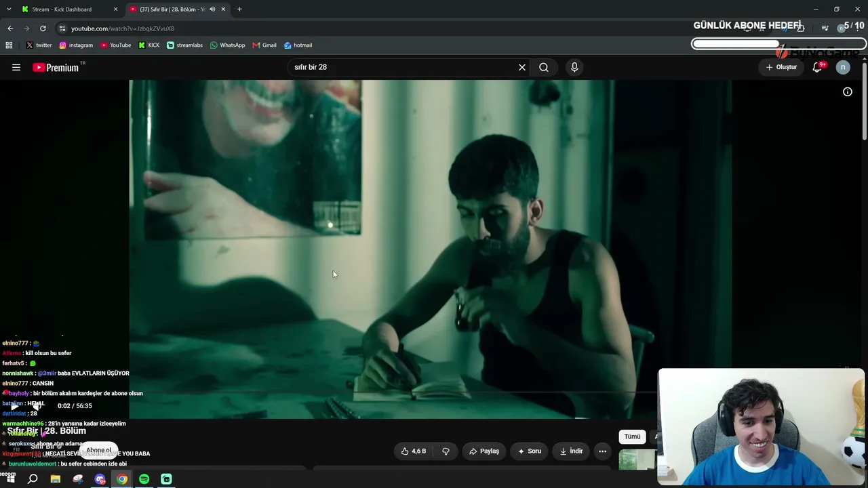Open the YouTube guide hamburger menu
Image resolution: width=868 pixels, height=488 pixels.
tap(16, 67)
